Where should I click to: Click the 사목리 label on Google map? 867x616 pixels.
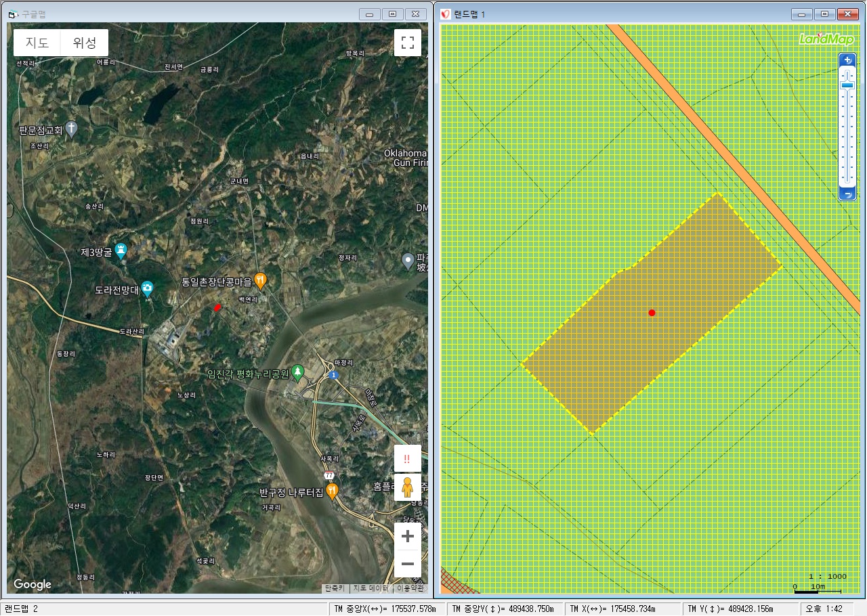(329, 458)
